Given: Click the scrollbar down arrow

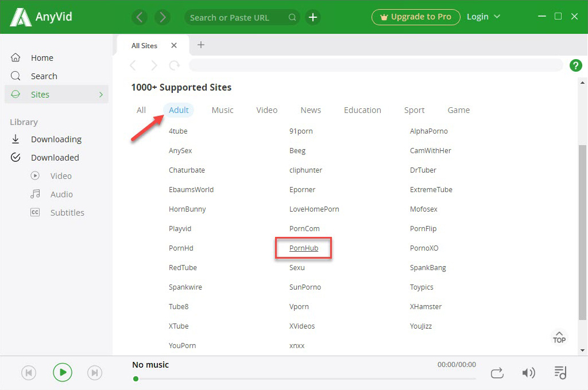Looking at the screenshot, I should coord(582,350).
